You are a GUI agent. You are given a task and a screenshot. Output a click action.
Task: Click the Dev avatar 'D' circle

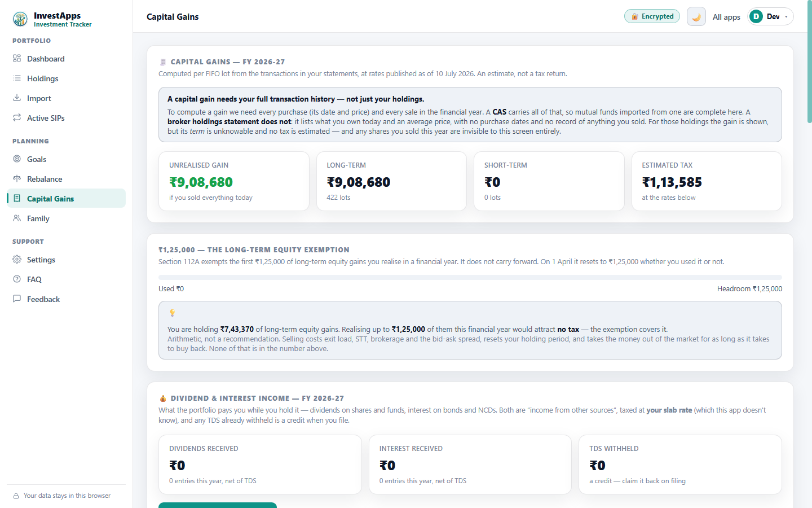(x=756, y=16)
